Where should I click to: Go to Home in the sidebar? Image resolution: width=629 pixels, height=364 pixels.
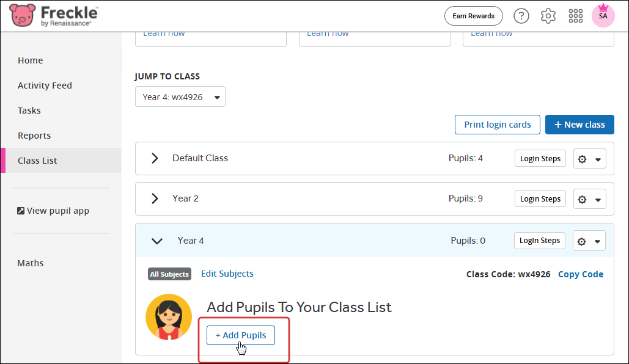(x=31, y=60)
